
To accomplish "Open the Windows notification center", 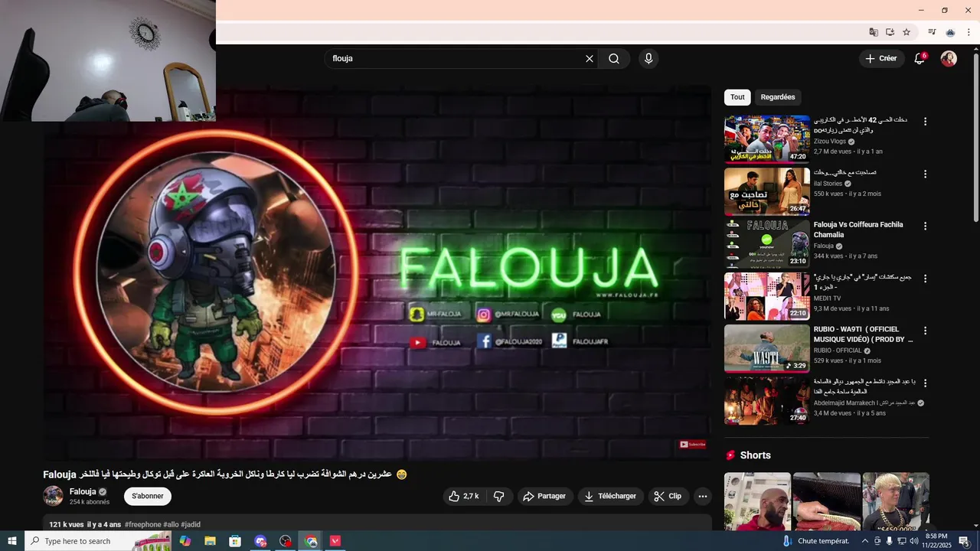I will [964, 541].
